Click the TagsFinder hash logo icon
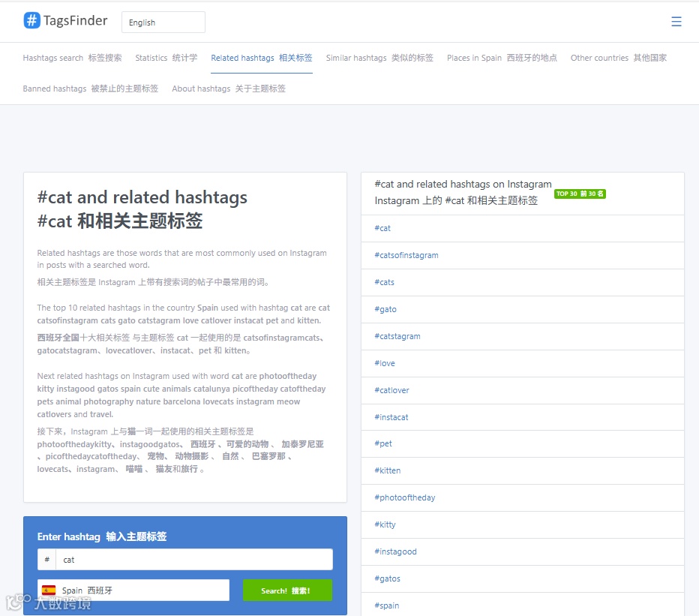Image resolution: width=699 pixels, height=616 pixels. point(31,20)
